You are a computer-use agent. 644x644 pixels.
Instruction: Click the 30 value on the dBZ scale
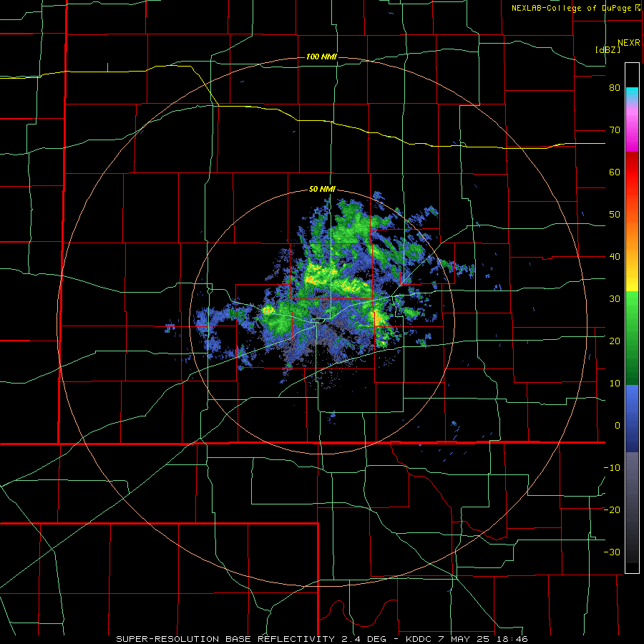point(615,299)
